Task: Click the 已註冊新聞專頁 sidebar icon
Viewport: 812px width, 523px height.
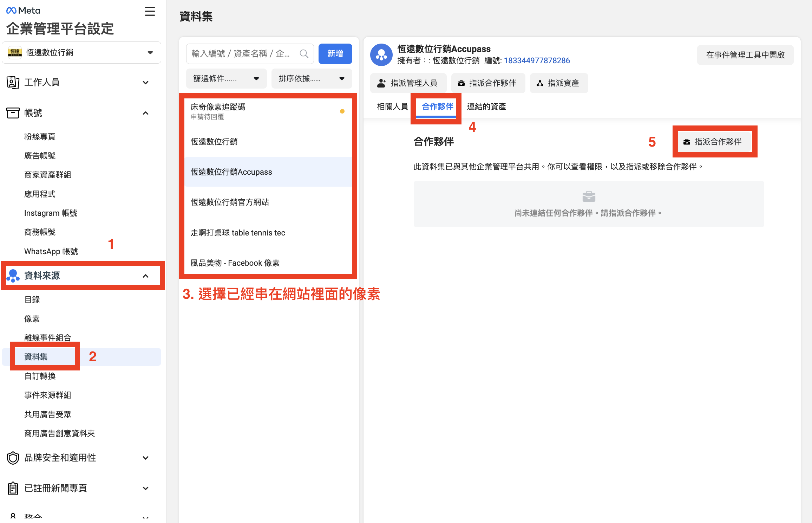Action: [x=13, y=488]
